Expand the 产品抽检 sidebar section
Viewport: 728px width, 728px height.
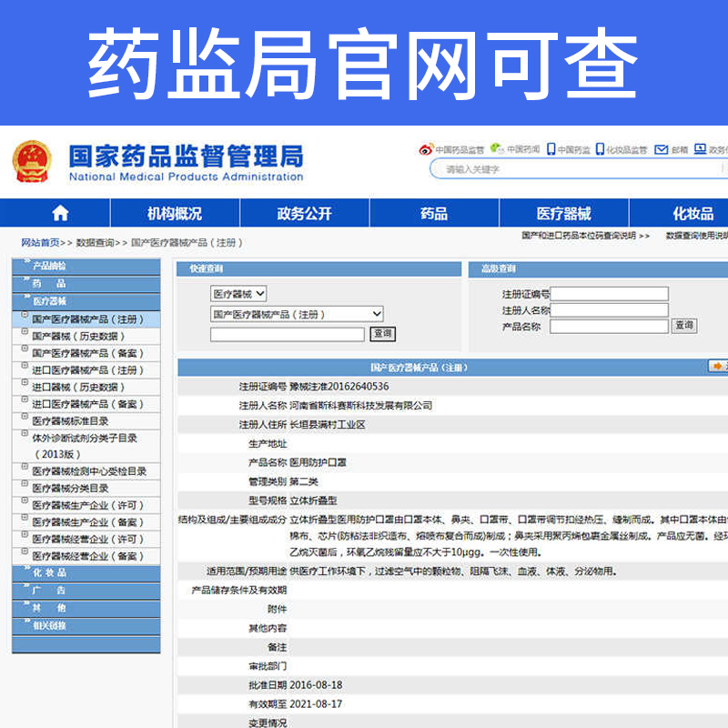tap(86, 266)
